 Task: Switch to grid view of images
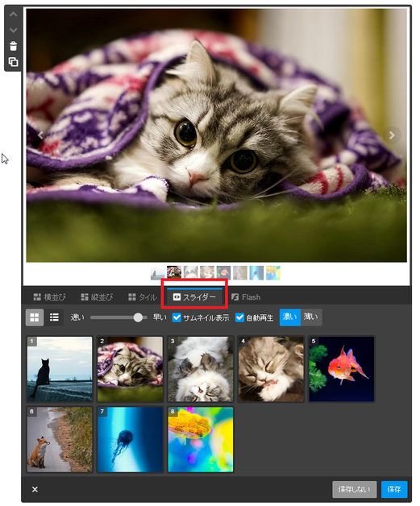(x=35, y=317)
